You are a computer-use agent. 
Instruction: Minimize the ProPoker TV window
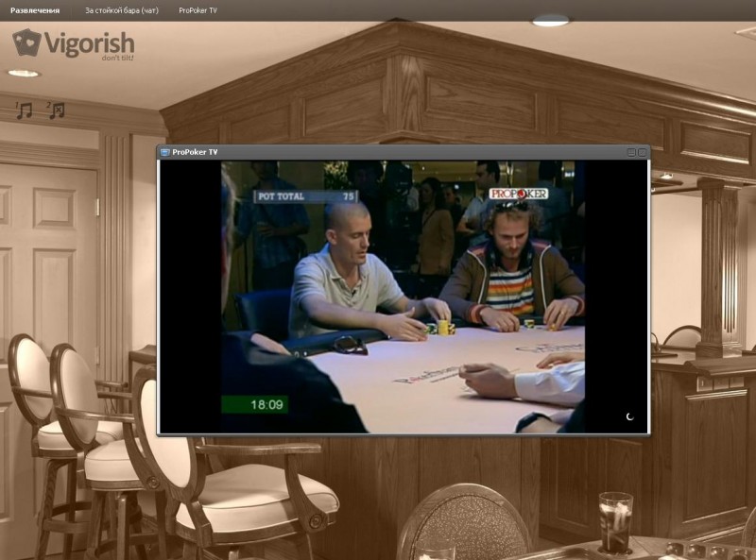pos(630,152)
